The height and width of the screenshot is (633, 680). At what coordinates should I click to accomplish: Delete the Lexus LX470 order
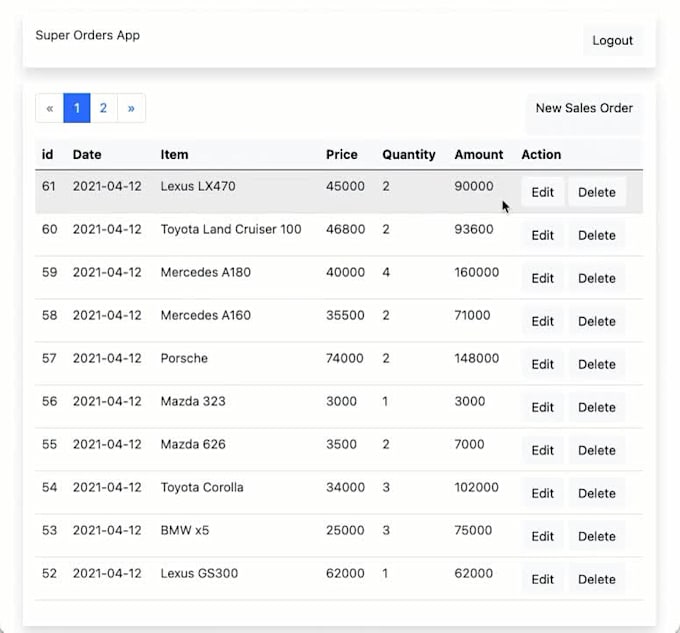click(x=597, y=192)
